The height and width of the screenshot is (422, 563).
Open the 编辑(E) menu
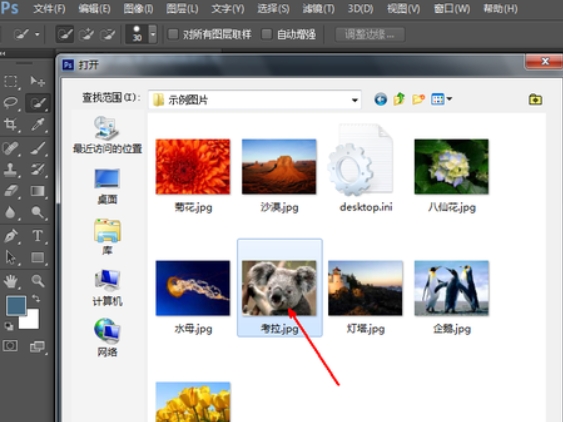(x=94, y=9)
